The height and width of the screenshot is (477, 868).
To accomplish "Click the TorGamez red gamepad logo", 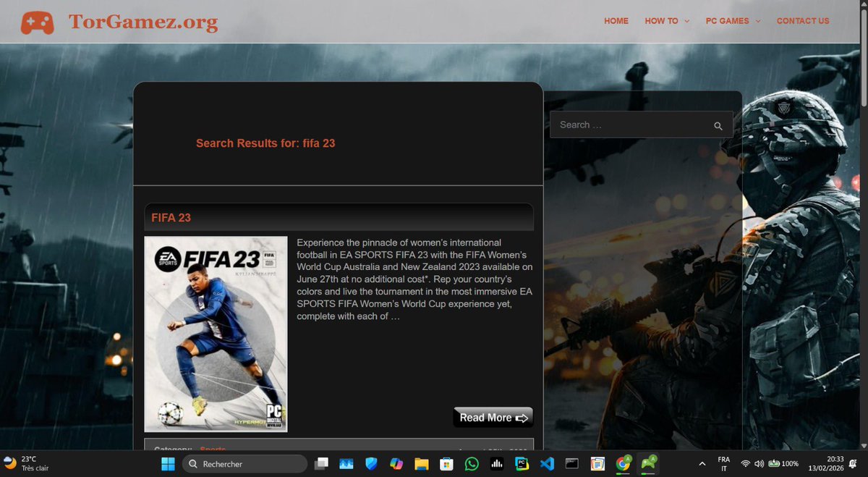I will click(x=37, y=22).
